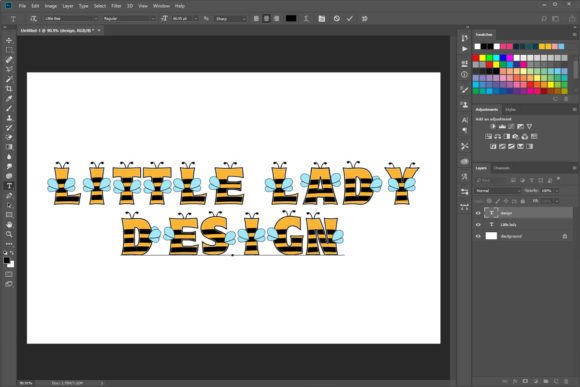Create a new group folder in Layers panel
This screenshot has width=580, height=387.
[x=546, y=381]
